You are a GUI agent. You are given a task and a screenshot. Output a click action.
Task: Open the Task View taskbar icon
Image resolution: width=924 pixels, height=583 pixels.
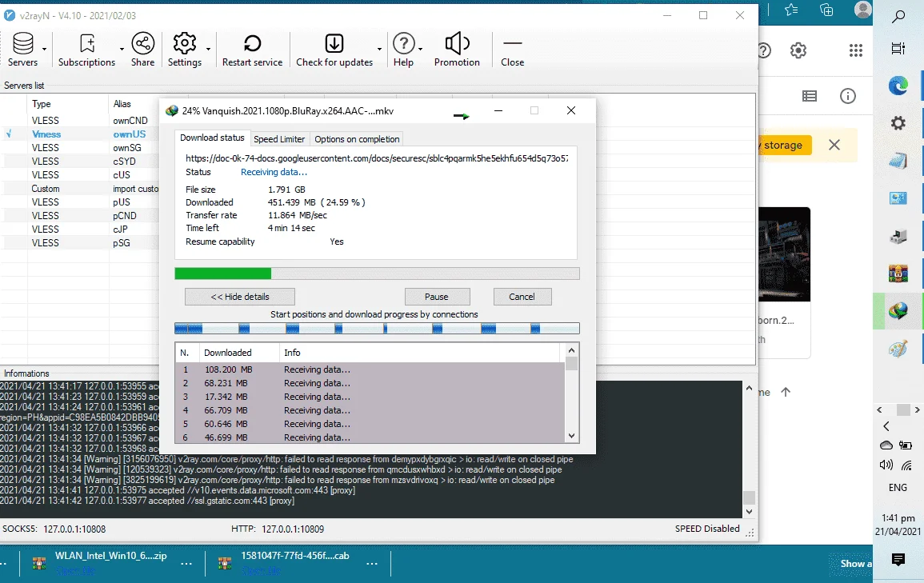(898, 48)
